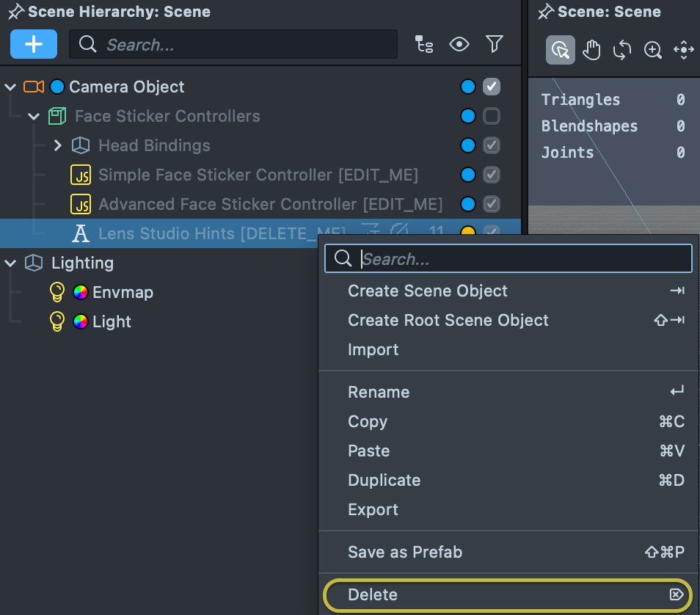
Task: Open the funnel filter icon
Action: 495,45
